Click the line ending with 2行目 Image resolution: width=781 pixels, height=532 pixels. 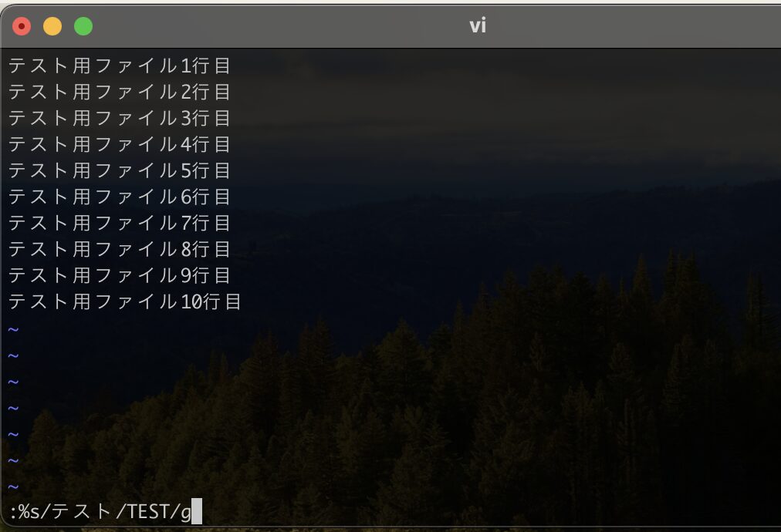coord(119,92)
